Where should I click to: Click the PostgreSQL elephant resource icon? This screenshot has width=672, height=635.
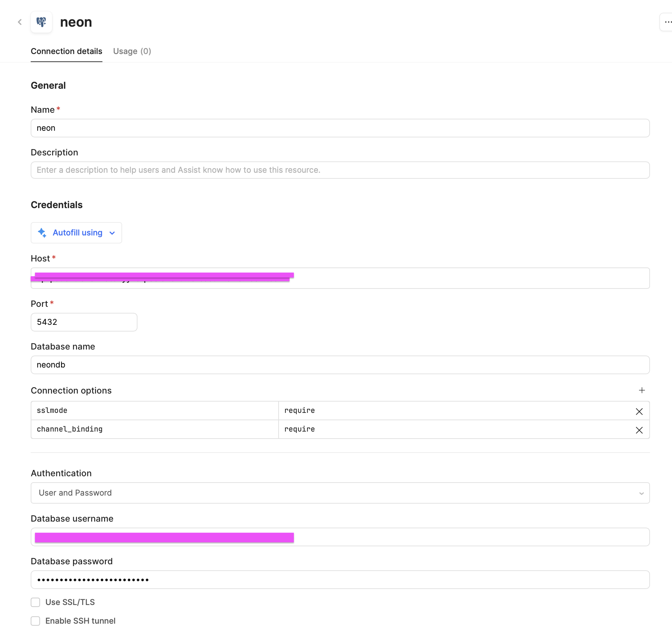(41, 22)
